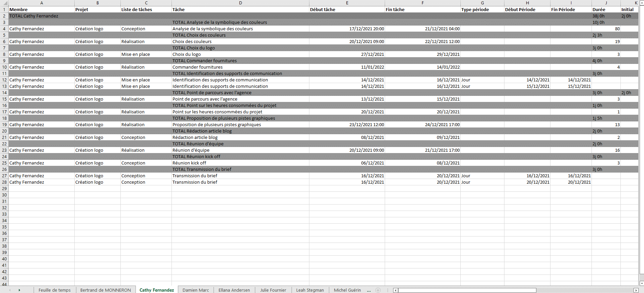This screenshot has height=293, width=644.
Task: Click the 11/01/2022 start date cell
Action: pyautogui.click(x=347, y=67)
